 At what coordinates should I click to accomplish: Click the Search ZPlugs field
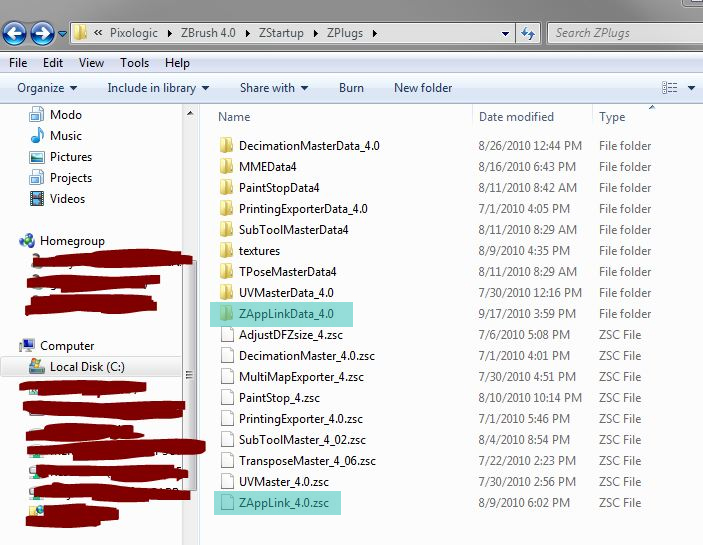pyautogui.click(x=625, y=33)
